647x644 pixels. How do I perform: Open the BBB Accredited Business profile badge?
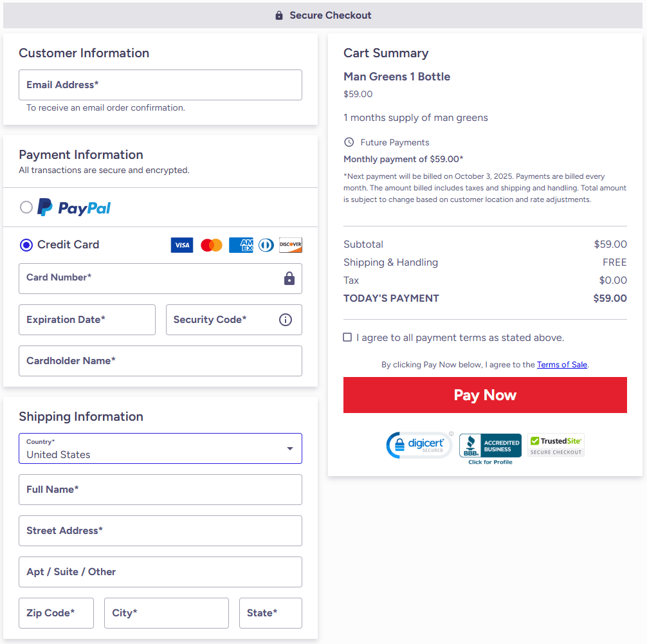[490, 448]
